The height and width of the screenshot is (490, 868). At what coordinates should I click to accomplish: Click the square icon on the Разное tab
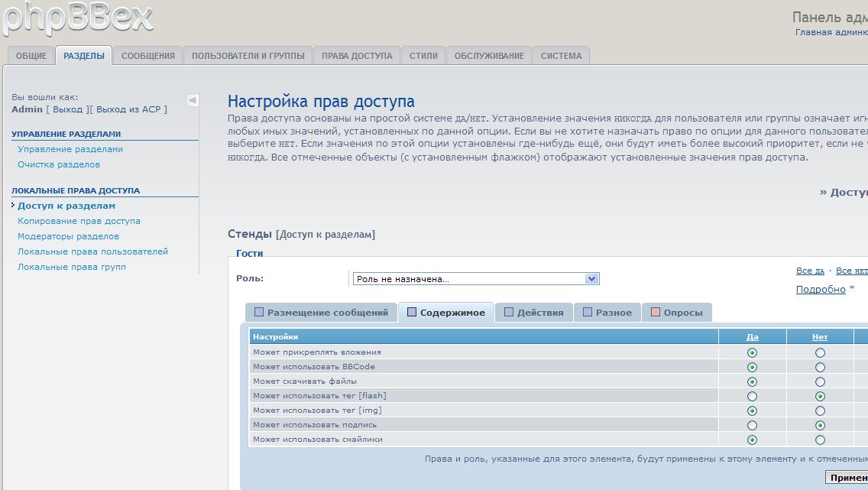click(588, 312)
